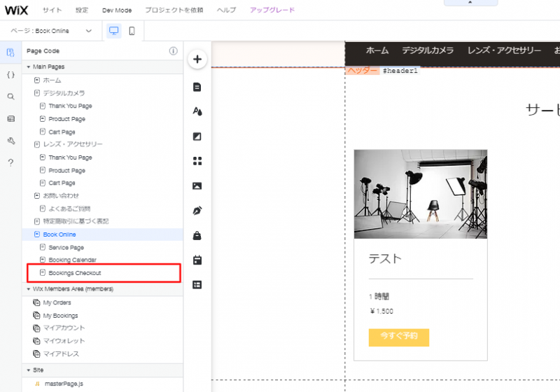Collapse the Wix Members Area section
The image size is (560, 392).
point(29,288)
